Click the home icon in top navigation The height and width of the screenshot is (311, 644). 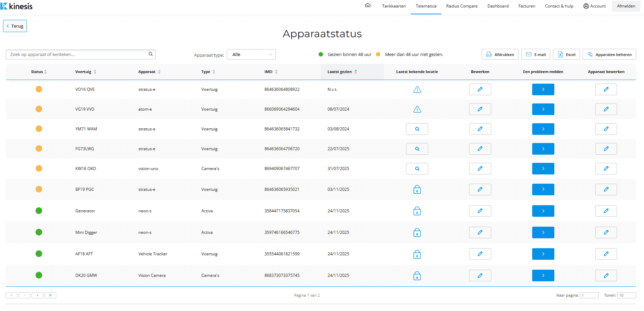(x=368, y=5)
